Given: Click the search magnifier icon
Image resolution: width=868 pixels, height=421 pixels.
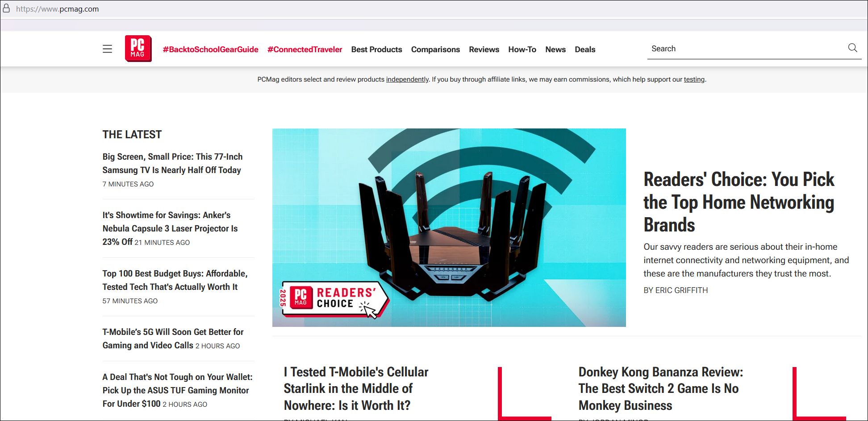Looking at the screenshot, I should coord(852,48).
